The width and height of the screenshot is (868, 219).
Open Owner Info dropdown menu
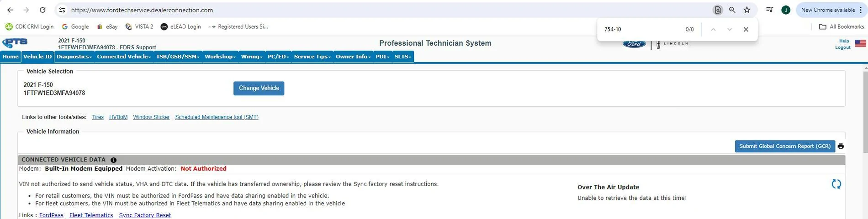(353, 57)
